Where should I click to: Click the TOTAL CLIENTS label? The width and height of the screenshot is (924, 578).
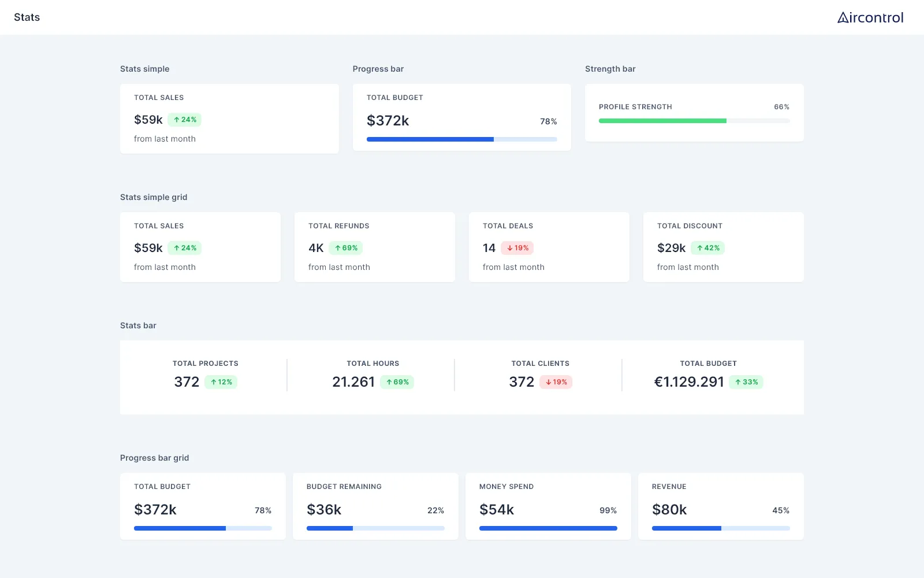(x=541, y=364)
